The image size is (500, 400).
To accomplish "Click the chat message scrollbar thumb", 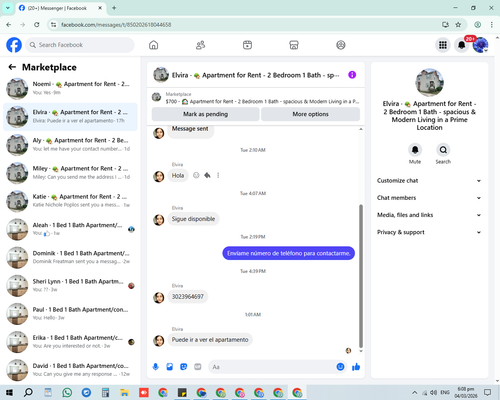I will [361, 276].
